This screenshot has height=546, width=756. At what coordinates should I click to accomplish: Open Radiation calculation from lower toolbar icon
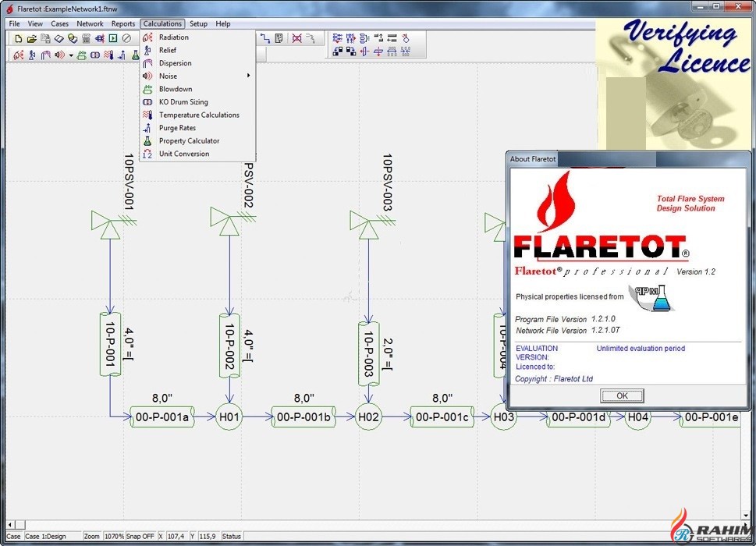pos(18,55)
